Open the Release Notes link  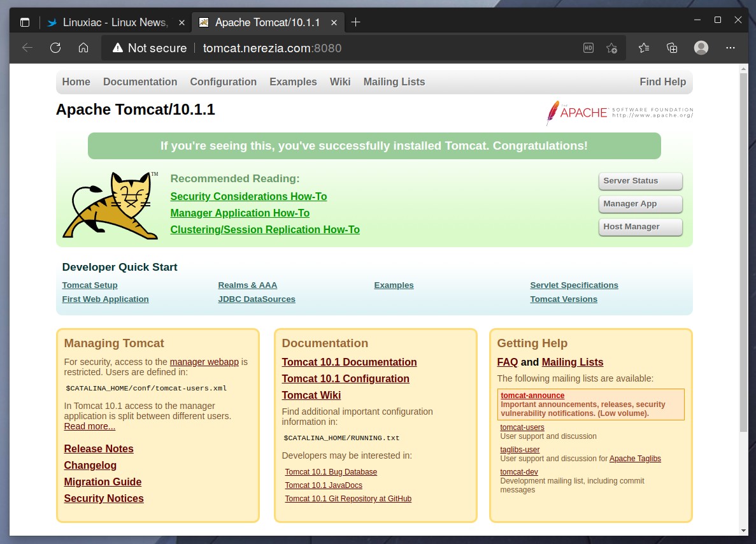[99, 449]
